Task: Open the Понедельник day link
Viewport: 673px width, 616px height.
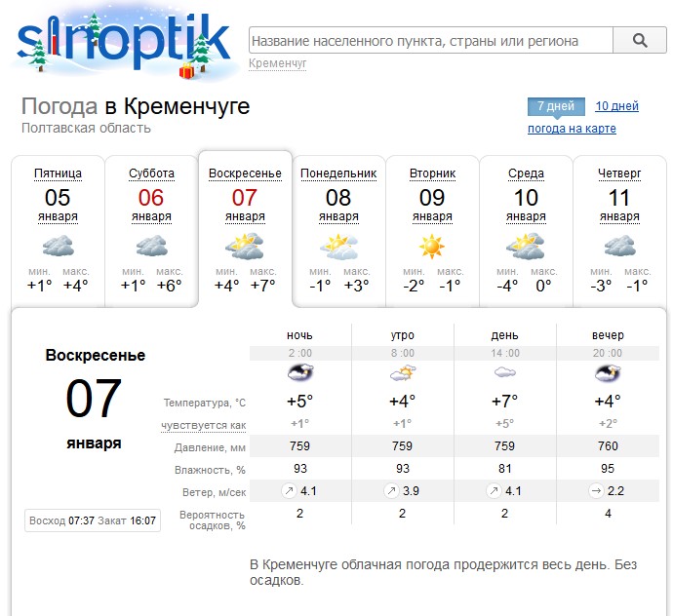Action: coord(338,173)
